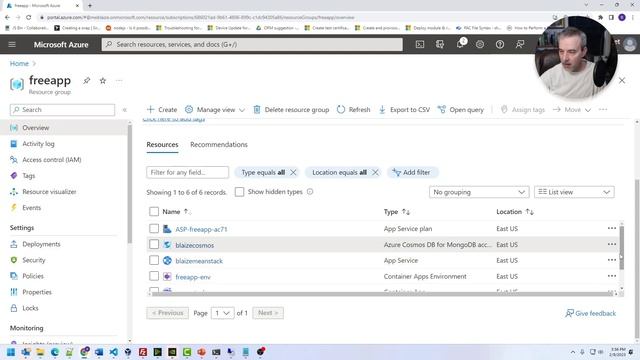Image resolution: width=640 pixels, height=360 pixels.
Task: Open Security under Settings
Action: (33, 260)
